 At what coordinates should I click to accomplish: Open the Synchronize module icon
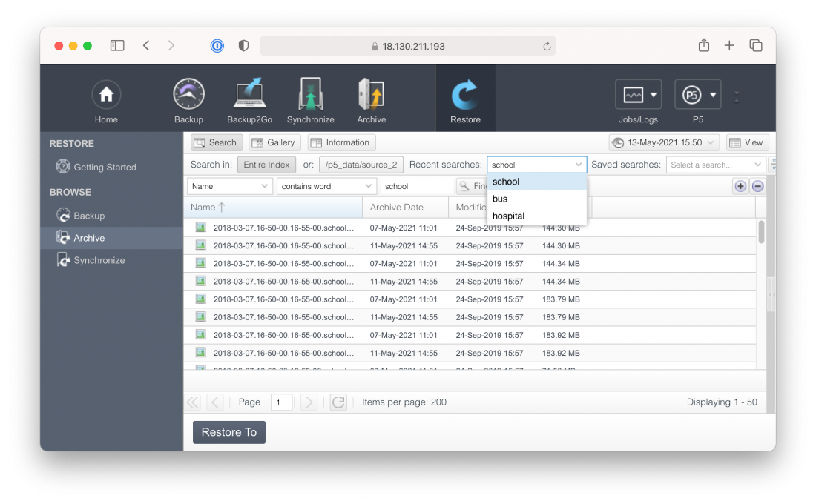[310, 101]
